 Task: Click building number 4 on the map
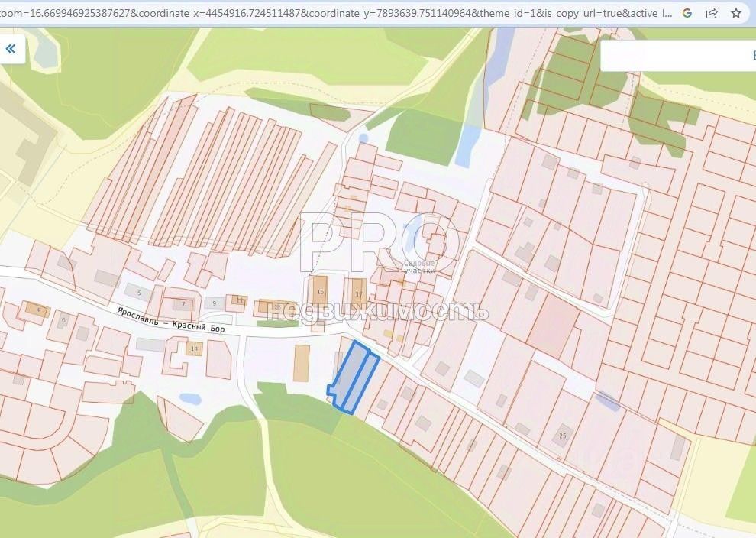[37, 310]
